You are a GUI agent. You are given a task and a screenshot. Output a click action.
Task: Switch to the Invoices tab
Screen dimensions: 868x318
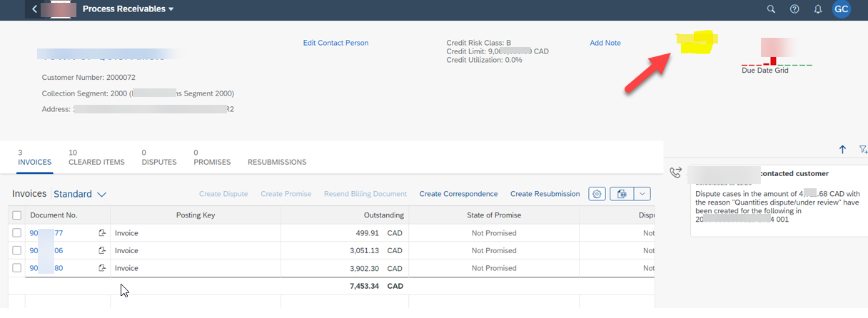pyautogui.click(x=34, y=158)
